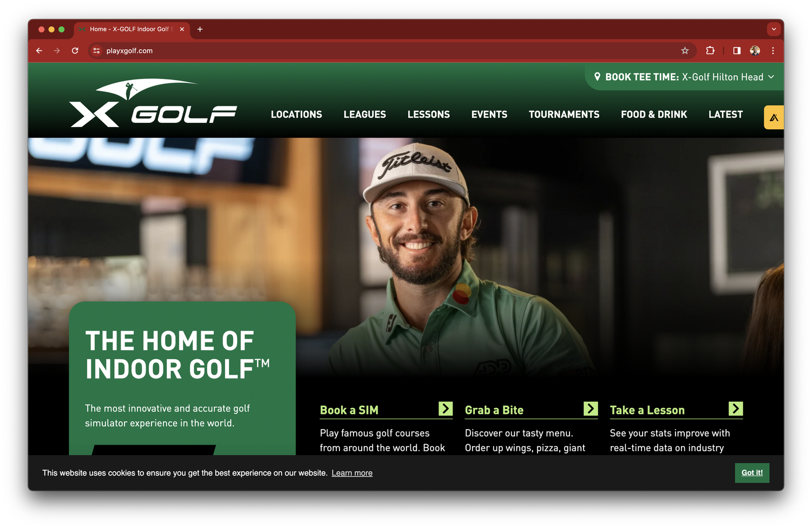Open Chrome's three-dot menu

tap(773, 51)
